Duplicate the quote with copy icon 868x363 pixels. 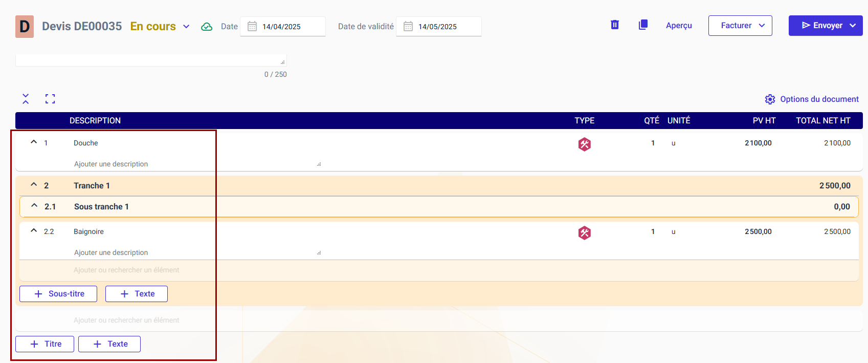click(643, 25)
